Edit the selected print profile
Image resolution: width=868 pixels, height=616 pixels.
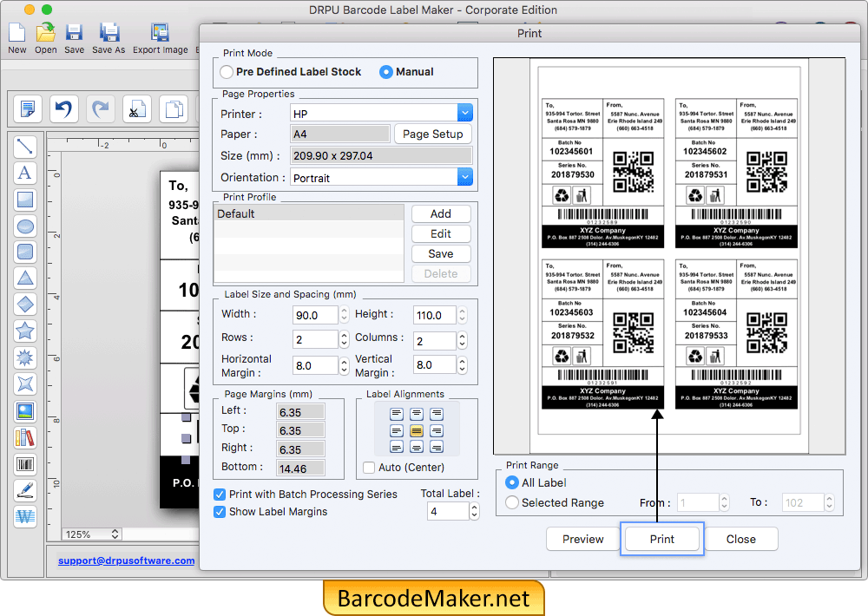click(441, 233)
